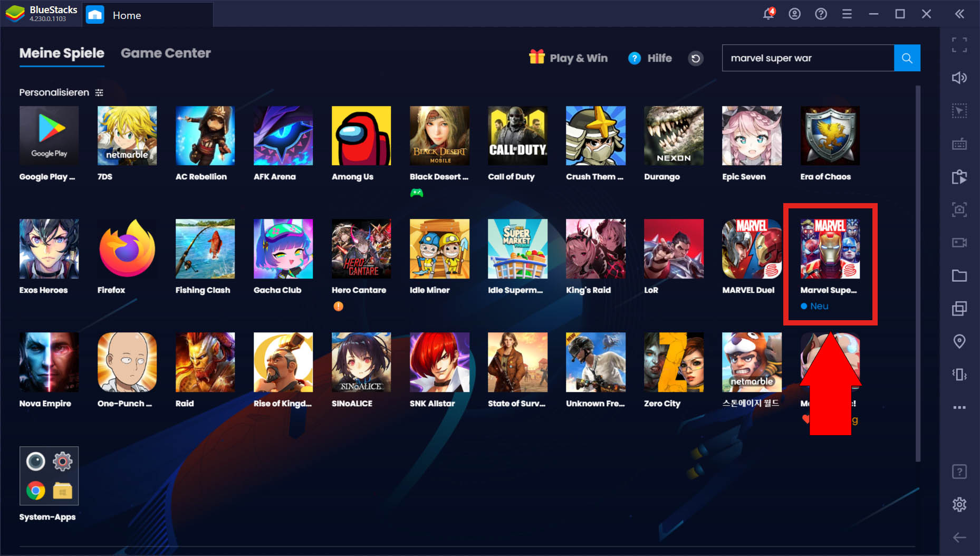Open State of Survival game
Image resolution: width=980 pixels, height=556 pixels.
pos(517,362)
